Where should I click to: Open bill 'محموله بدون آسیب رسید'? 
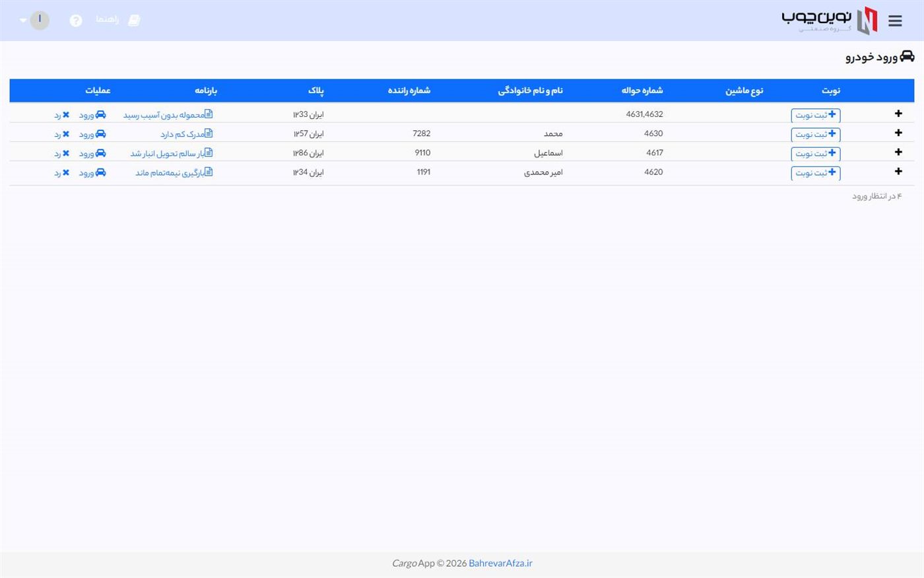click(x=168, y=115)
